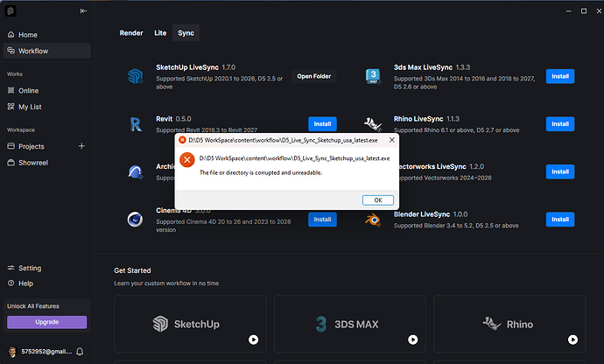The width and height of the screenshot is (604, 364).
Task: Install the Revit plugin
Action: click(x=322, y=124)
